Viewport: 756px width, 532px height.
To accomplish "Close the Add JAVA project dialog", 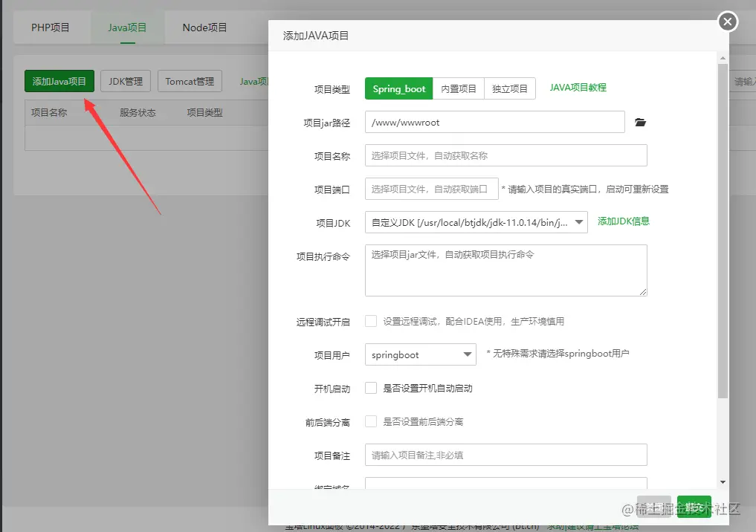I will point(728,22).
